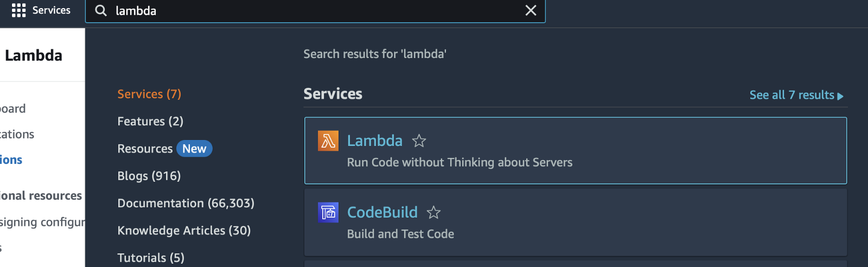Favorite CodeBuild with the star icon
Viewport: 868px width, 267px height.
[x=433, y=213]
